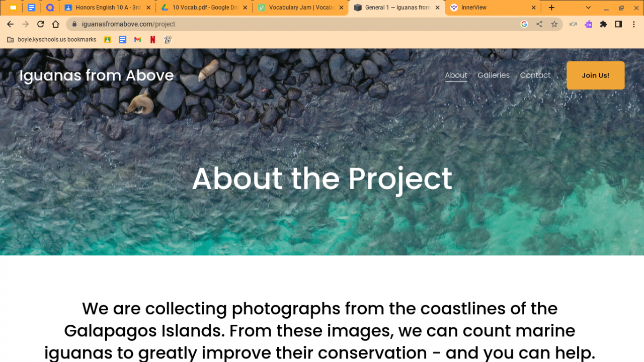
Task: Open the About navigation link
Action: [x=456, y=75]
